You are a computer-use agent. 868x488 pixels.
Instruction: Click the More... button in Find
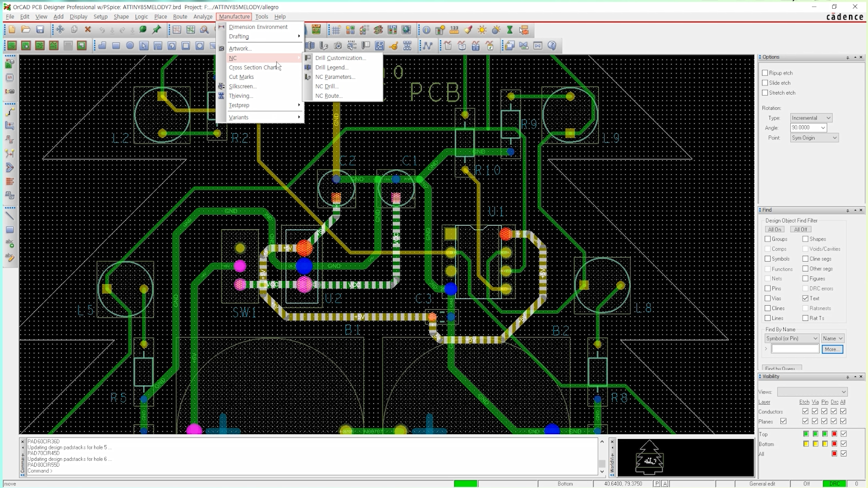click(832, 349)
